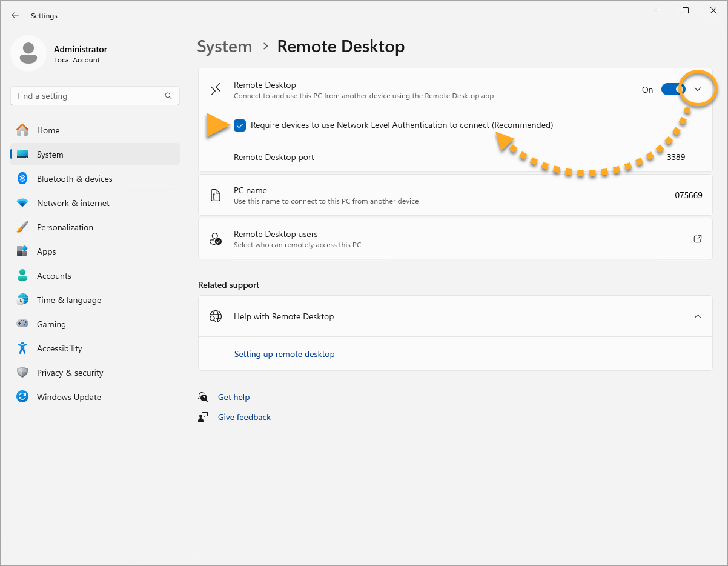This screenshot has height=566, width=728.
Task: Collapse the Remote Desktop chevron expander
Action: point(698,90)
